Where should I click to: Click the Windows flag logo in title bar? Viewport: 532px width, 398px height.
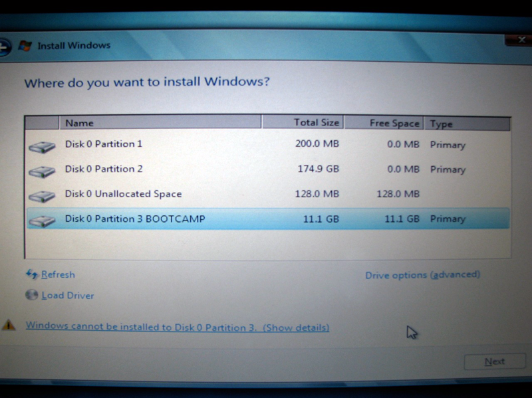tap(25, 45)
